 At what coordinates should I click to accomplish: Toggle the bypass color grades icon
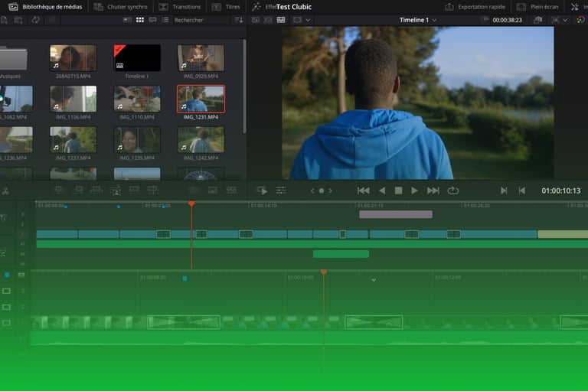tap(537, 20)
